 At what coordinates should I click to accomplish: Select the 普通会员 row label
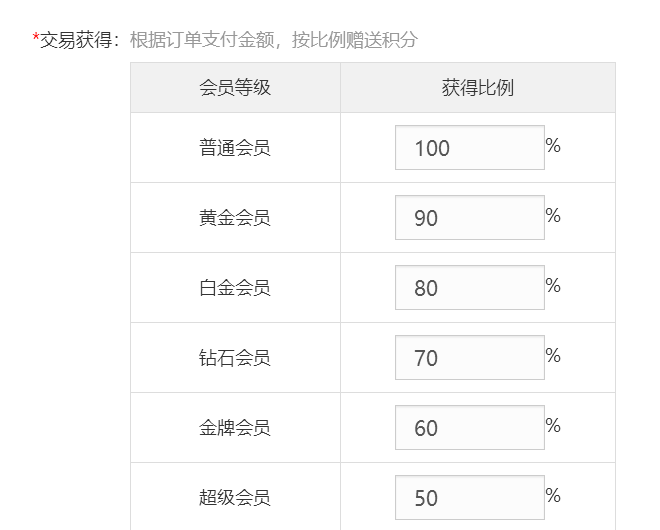[x=235, y=148]
